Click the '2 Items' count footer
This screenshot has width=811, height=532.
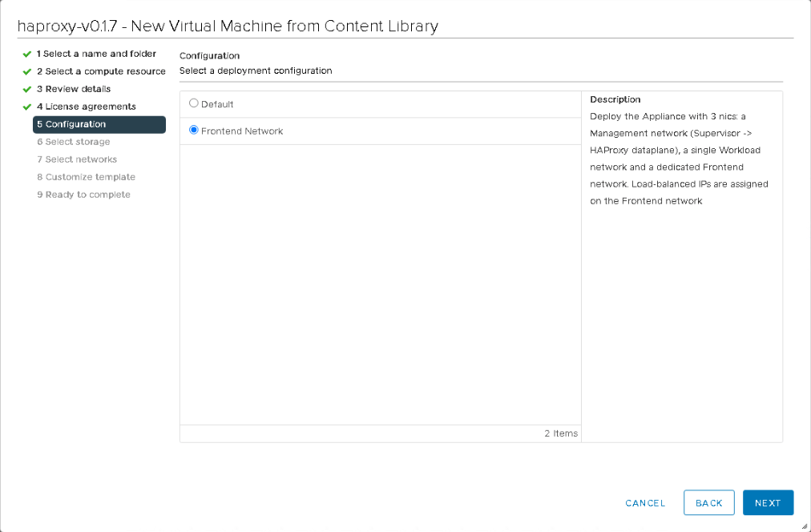coord(561,433)
